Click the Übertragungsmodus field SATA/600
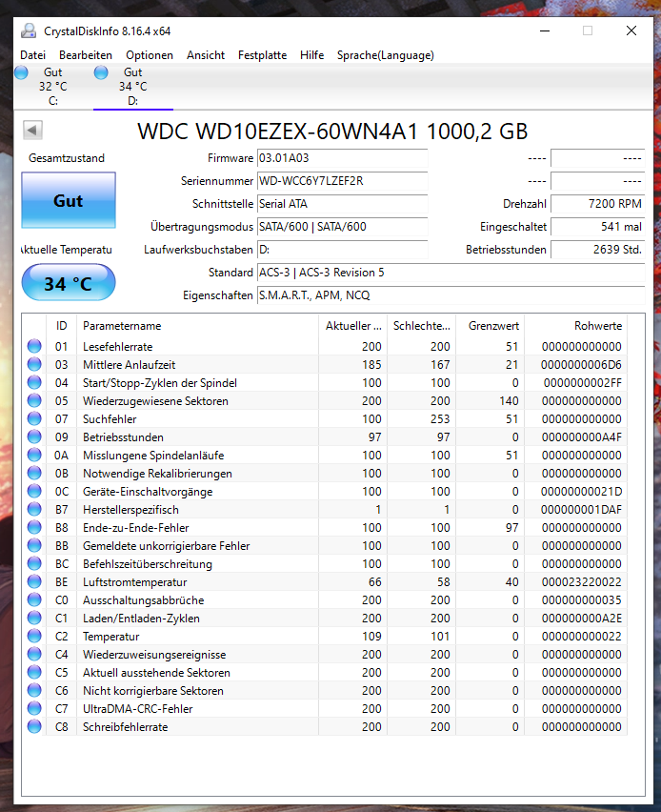Image resolution: width=661 pixels, height=812 pixels. [x=342, y=227]
